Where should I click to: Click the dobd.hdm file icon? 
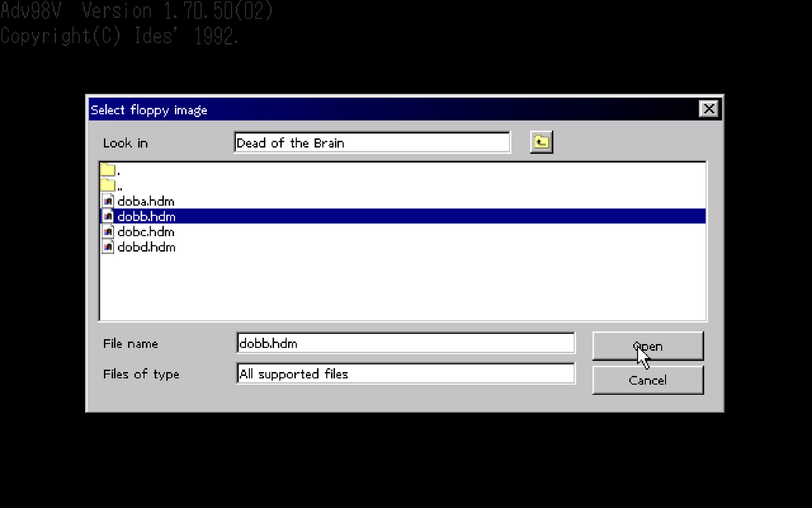108,246
